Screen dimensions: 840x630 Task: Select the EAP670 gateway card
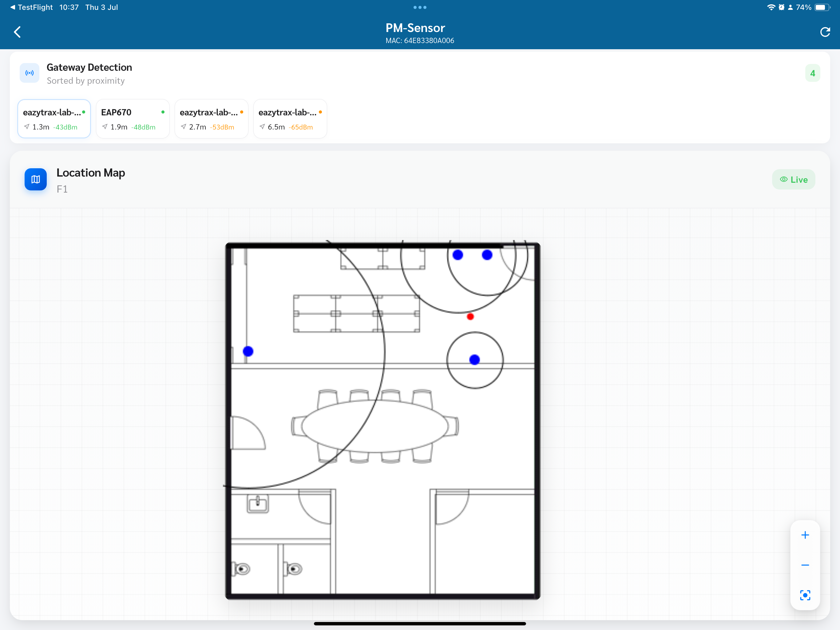pos(133,119)
